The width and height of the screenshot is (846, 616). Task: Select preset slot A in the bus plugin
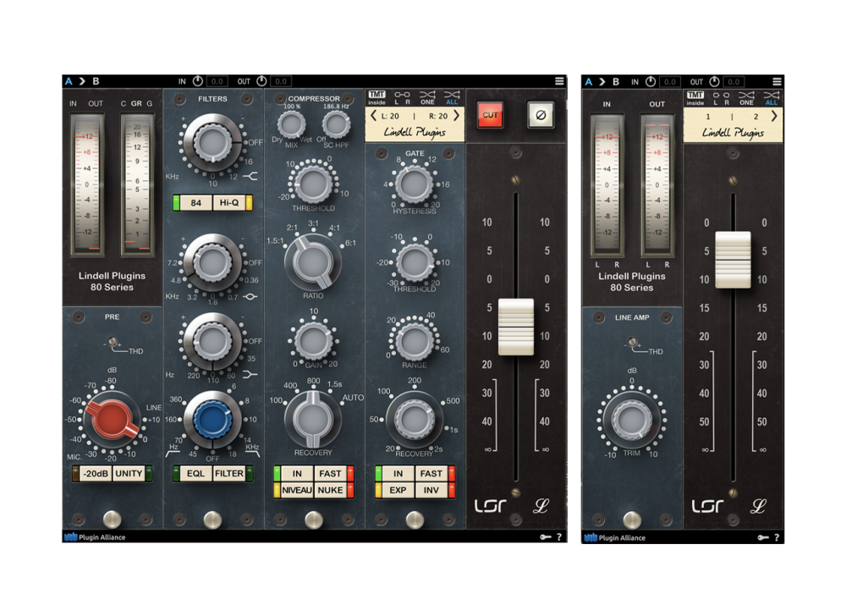pos(589,81)
